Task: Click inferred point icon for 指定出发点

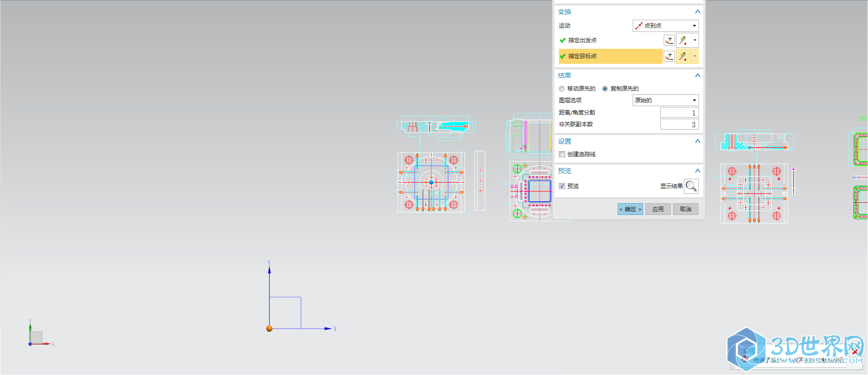Action: 683,40
